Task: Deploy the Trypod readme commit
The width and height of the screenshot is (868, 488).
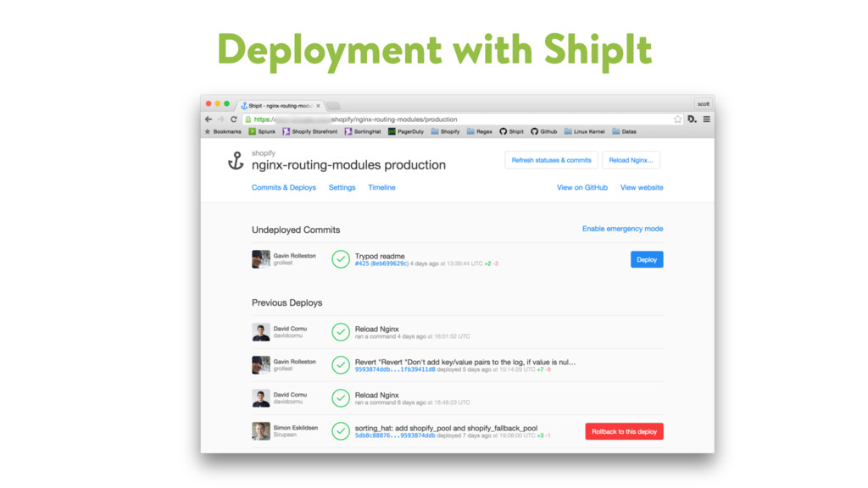Action: point(647,259)
